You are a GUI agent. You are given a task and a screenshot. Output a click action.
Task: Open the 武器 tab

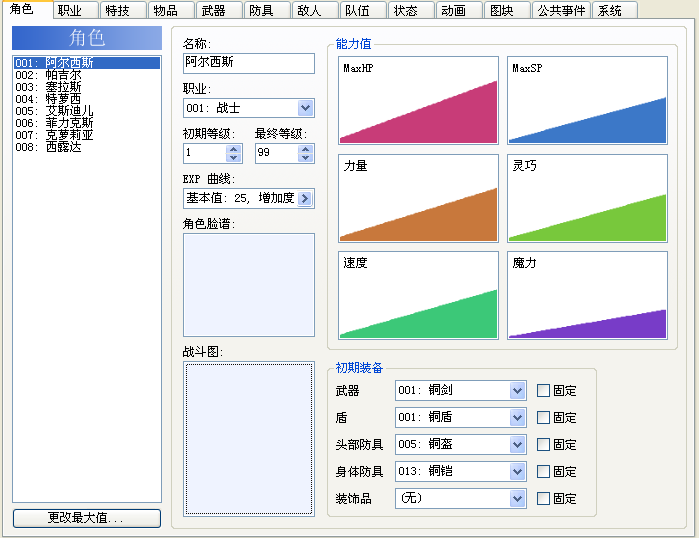pos(220,10)
